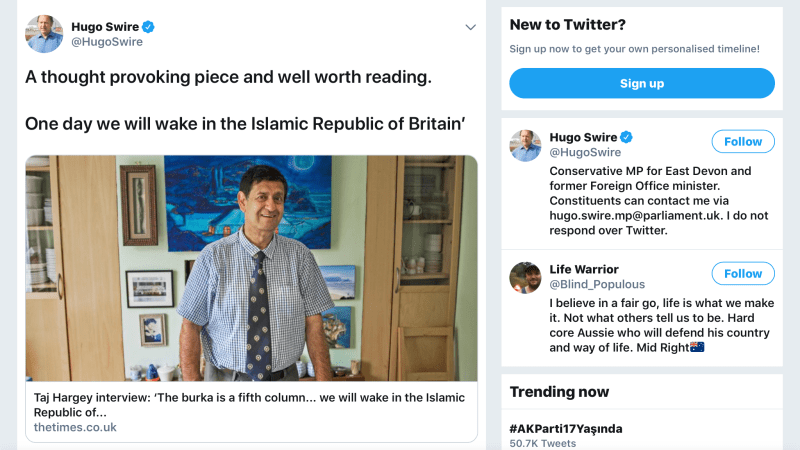Open the @Blind_Populous handle
This screenshot has height=450, width=800.
tap(597, 285)
